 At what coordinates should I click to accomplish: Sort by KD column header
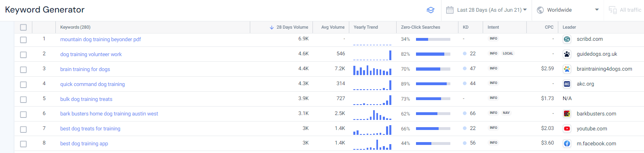(x=466, y=27)
